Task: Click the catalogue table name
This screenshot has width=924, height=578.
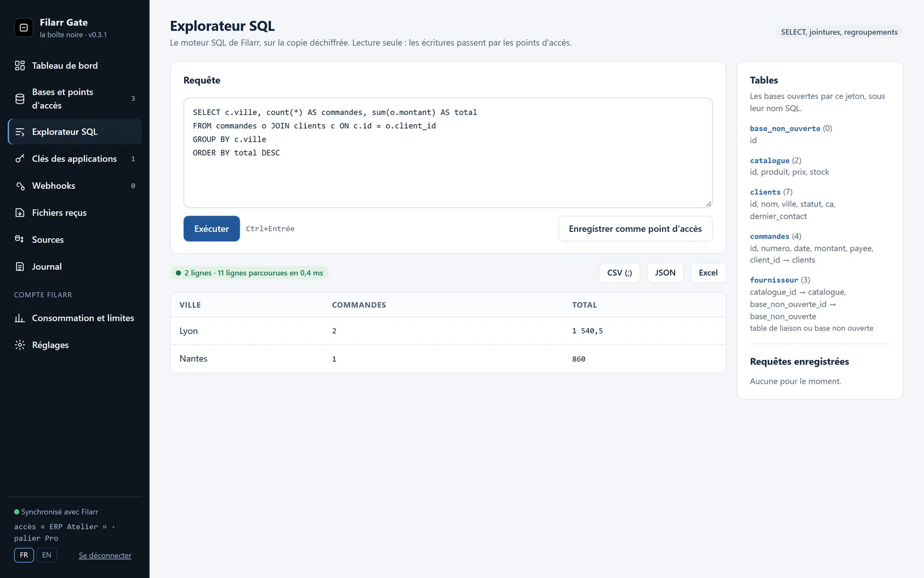Action: tap(770, 161)
